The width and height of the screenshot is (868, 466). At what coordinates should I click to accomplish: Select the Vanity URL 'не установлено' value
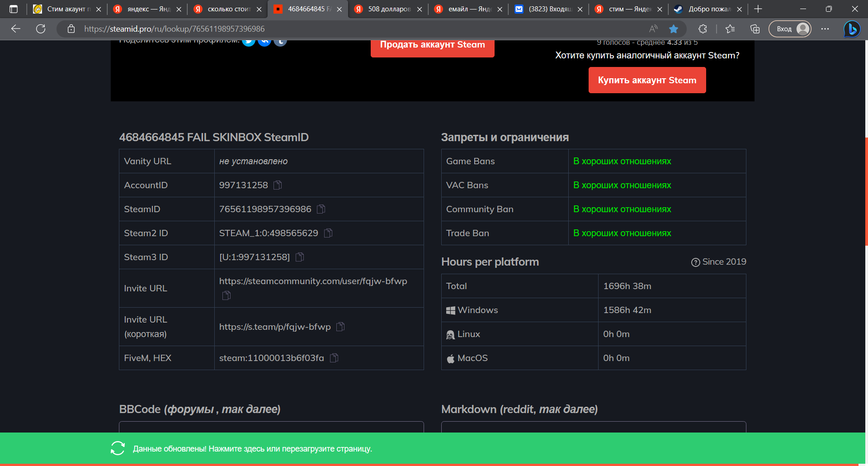(253, 162)
